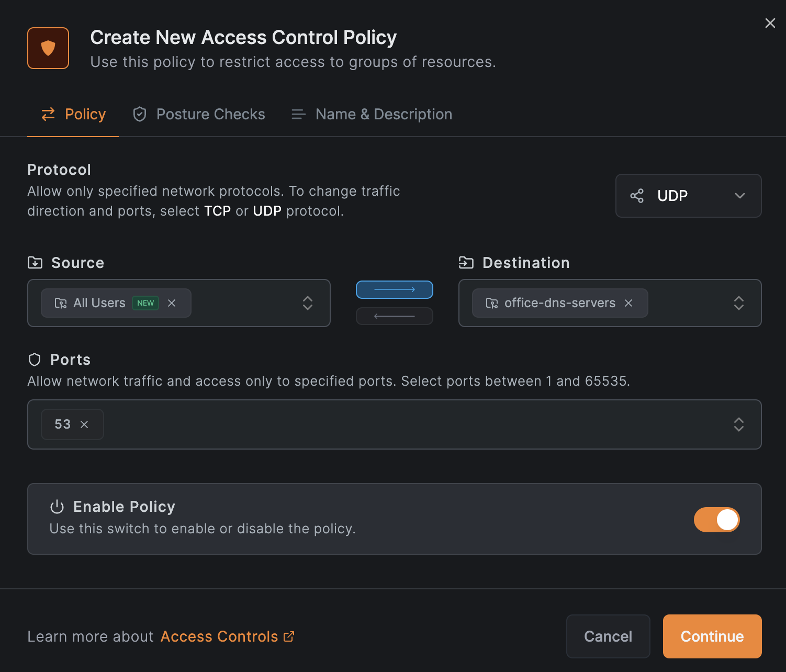Click the Ports shield icon
Screen dimensions: 786x672
[35, 360]
